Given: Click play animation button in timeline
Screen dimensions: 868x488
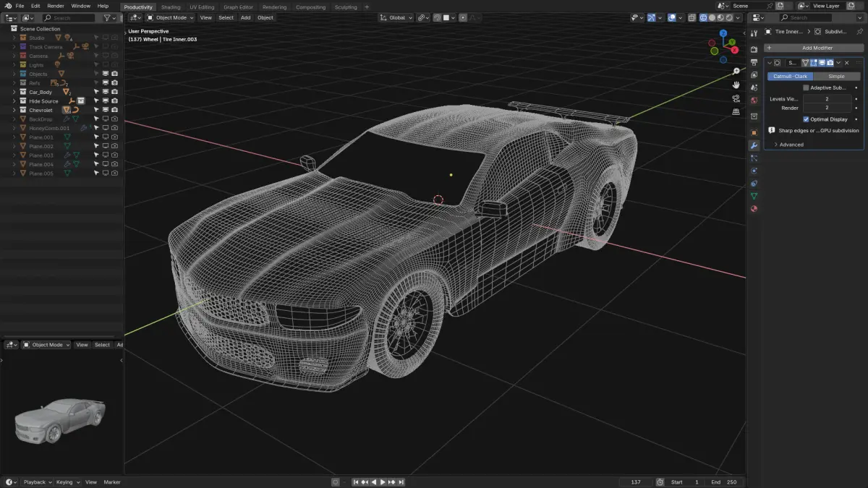Looking at the screenshot, I should click(x=383, y=482).
